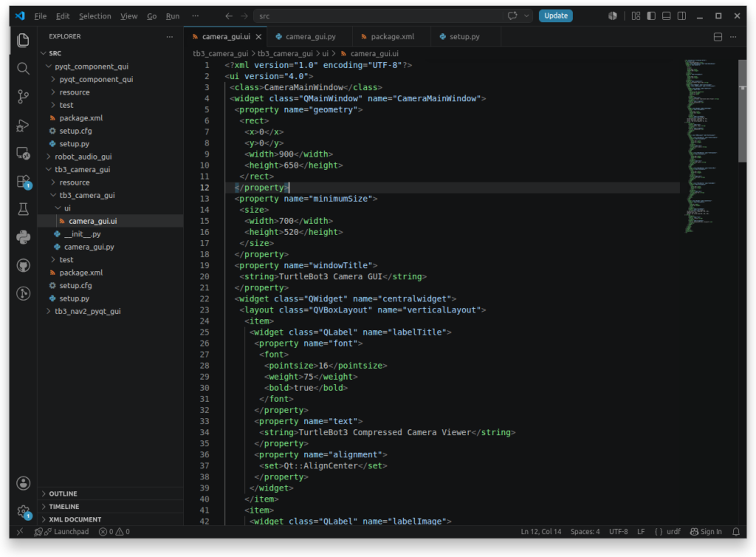The height and width of the screenshot is (557, 756).
Task: Click the Split Editor icon
Action: [x=718, y=37]
